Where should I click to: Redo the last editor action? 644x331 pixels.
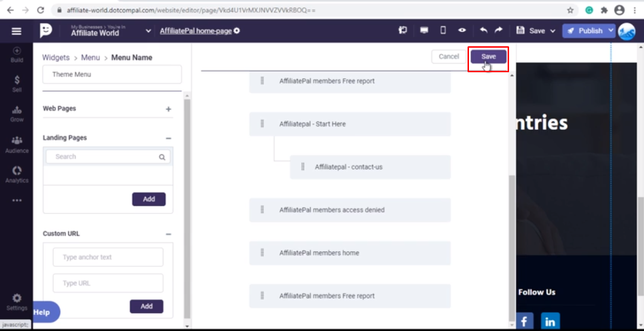[499, 31]
